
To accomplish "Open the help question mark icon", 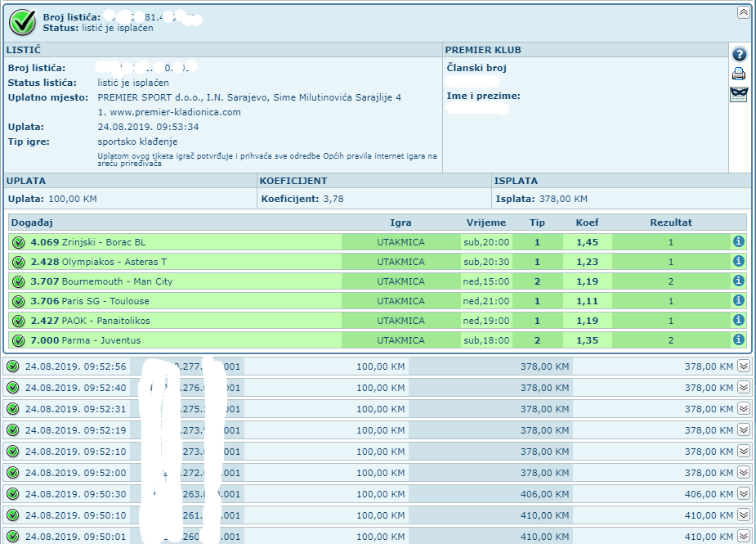I will pos(739,54).
